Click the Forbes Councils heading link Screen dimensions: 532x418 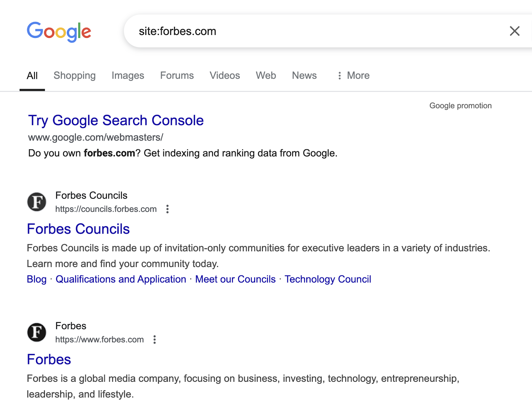coord(78,229)
